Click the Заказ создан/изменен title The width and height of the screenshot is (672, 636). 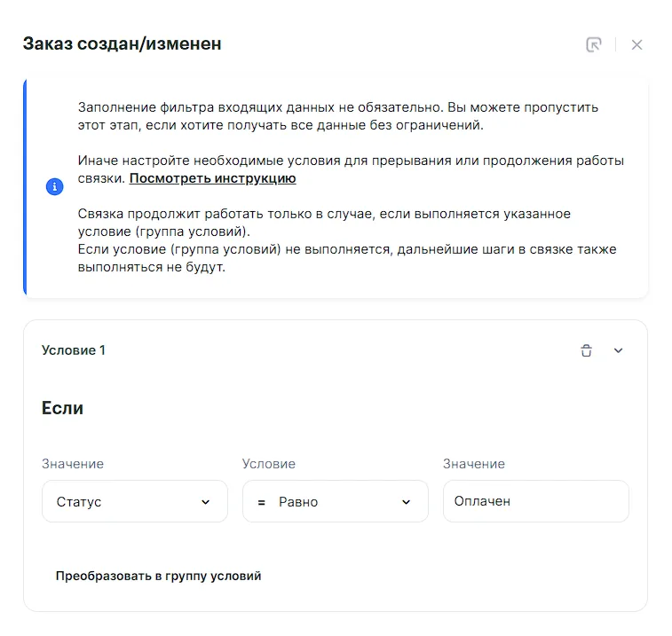122,43
